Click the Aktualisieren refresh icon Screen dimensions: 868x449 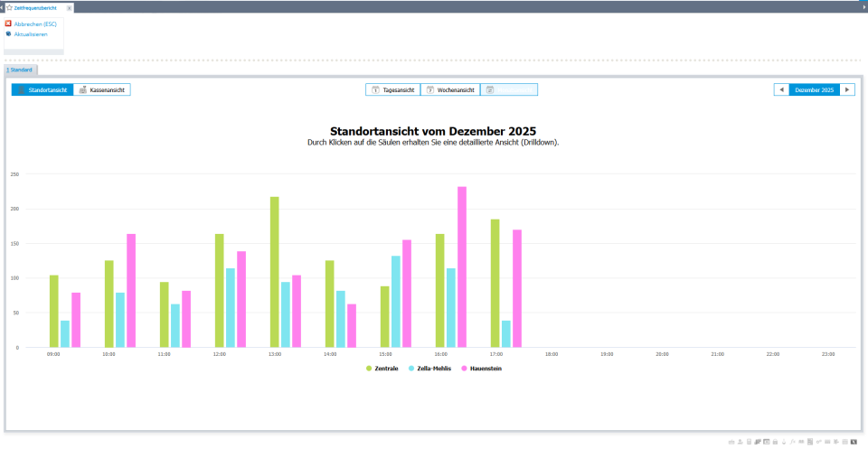pyautogui.click(x=8, y=34)
